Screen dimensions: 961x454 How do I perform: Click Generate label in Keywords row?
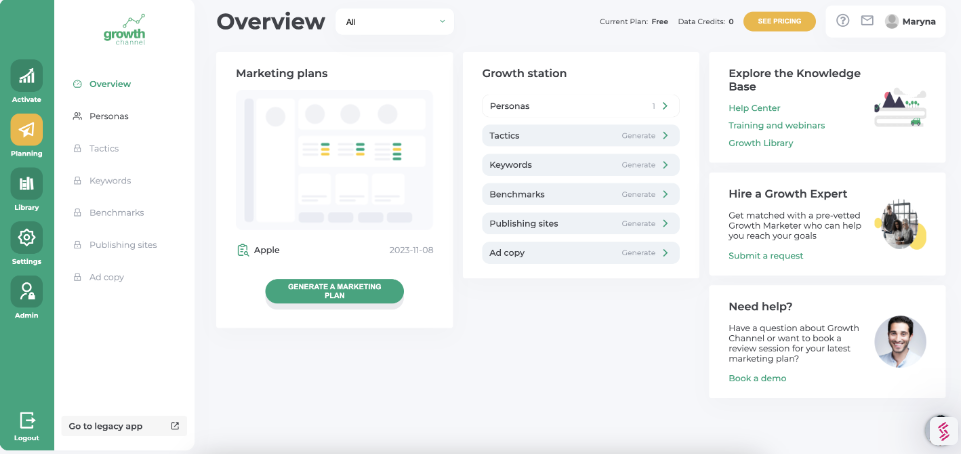coord(639,165)
